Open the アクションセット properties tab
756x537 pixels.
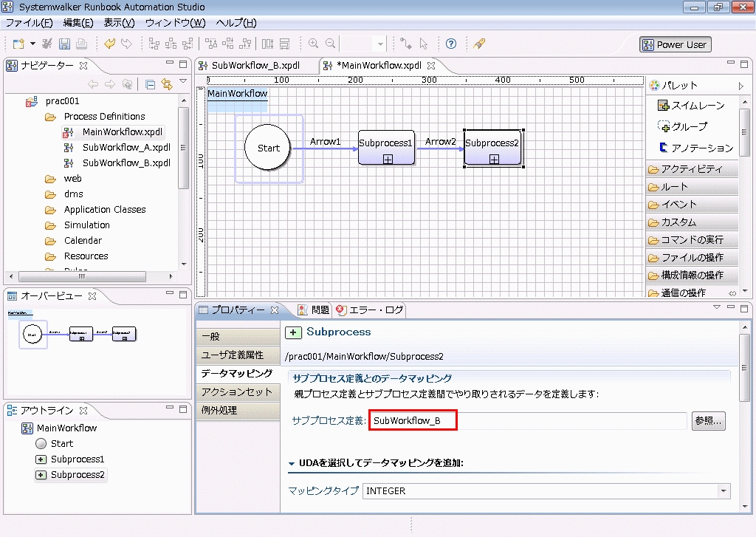[x=236, y=391]
